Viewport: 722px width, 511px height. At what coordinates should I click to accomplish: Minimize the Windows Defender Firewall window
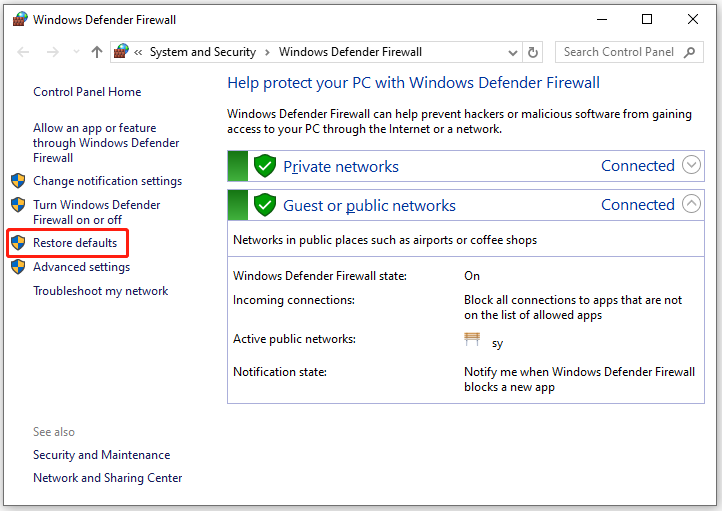(602, 19)
